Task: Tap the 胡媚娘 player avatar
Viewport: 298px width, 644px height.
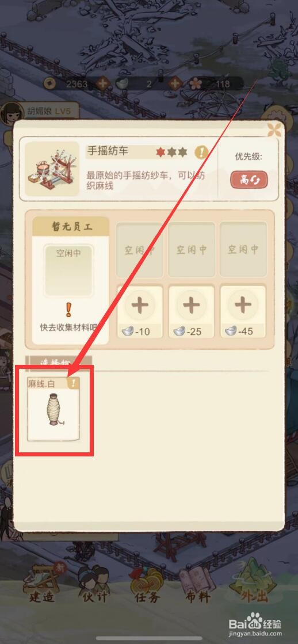Action: pyautogui.click(x=12, y=113)
